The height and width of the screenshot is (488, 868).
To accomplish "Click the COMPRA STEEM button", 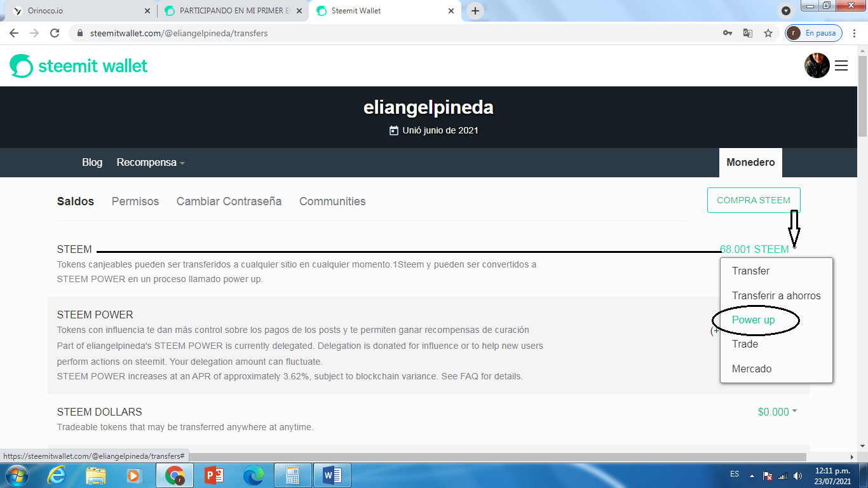I will tap(754, 200).
